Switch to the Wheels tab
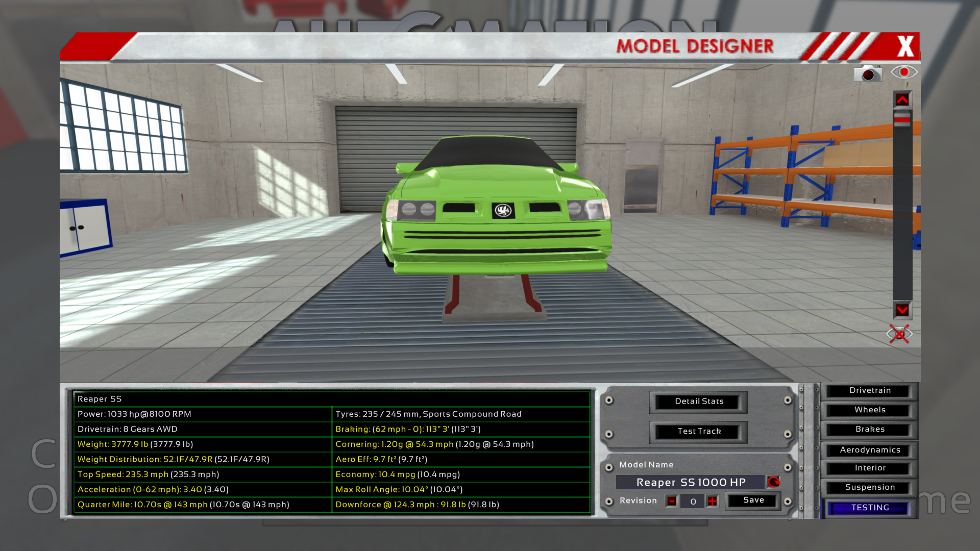 pyautogui.click(x=869, y=410)
